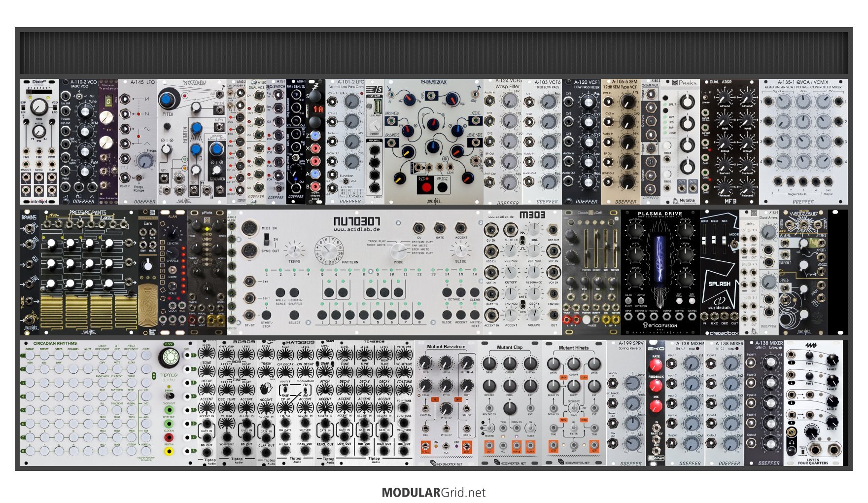868x503 pixels.
Task: Click the red Mix knob on EKO
Action: pyautogui.click(x=656, y=406)
